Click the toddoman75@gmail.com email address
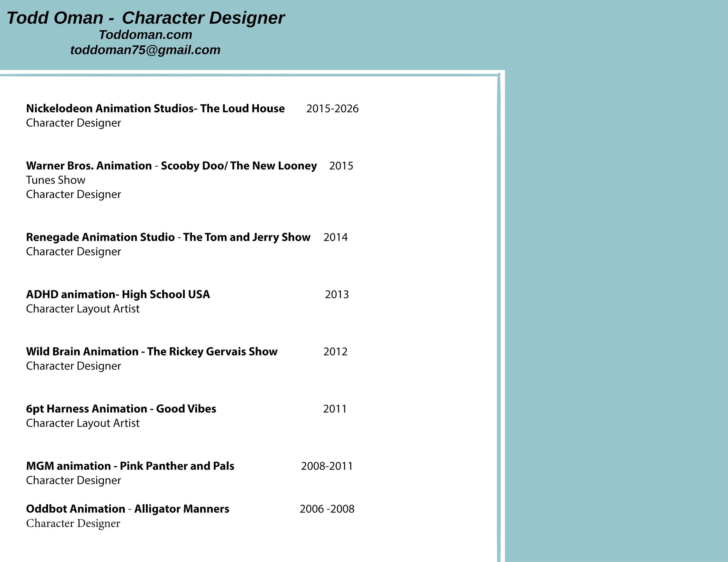 [145, 50]
